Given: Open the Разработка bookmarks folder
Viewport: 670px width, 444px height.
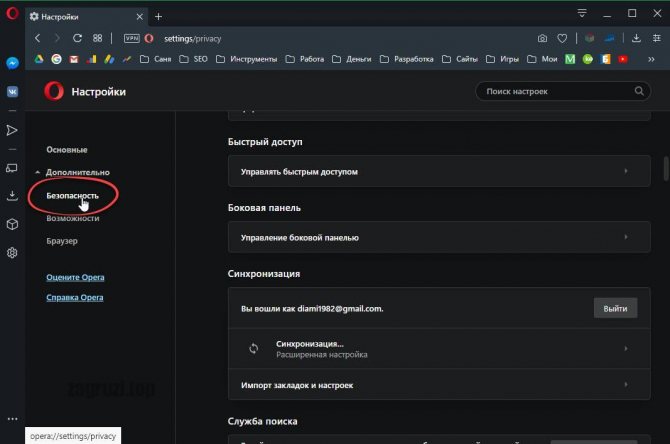Looking at the screenshot, I should tap(406, 59).
